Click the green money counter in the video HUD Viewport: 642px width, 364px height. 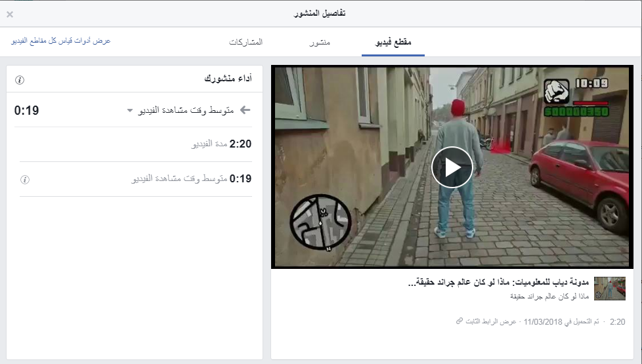(576, 111)
